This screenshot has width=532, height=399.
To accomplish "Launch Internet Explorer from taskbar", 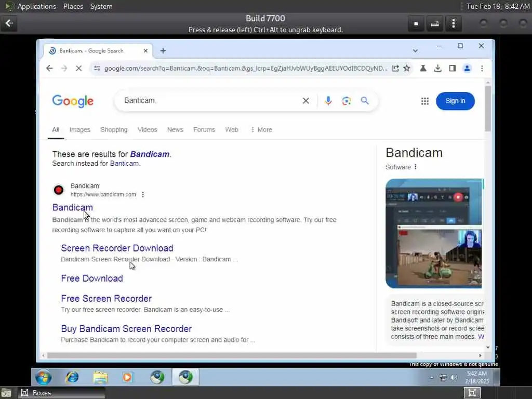I will (72, 377).
